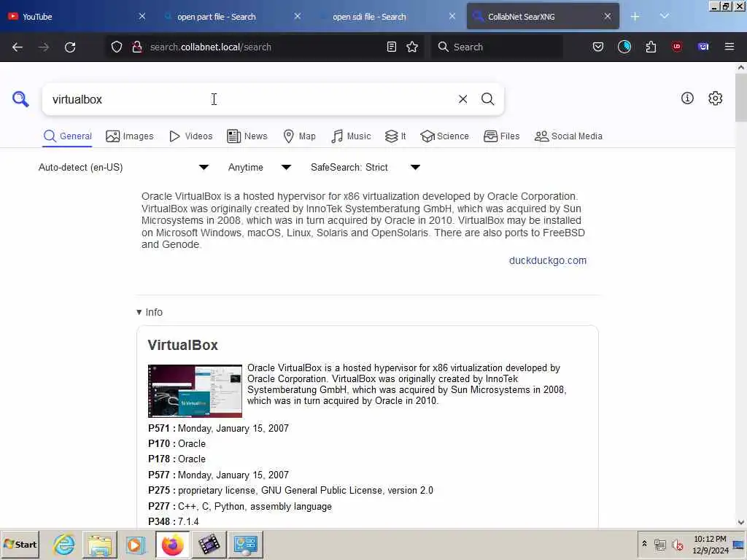Close the open part file tab

point(298,17)
